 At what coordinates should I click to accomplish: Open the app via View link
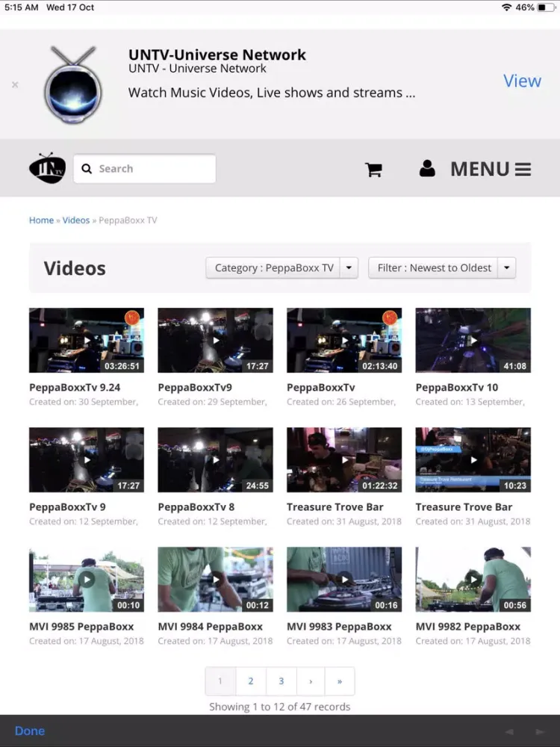pos(522,81)
